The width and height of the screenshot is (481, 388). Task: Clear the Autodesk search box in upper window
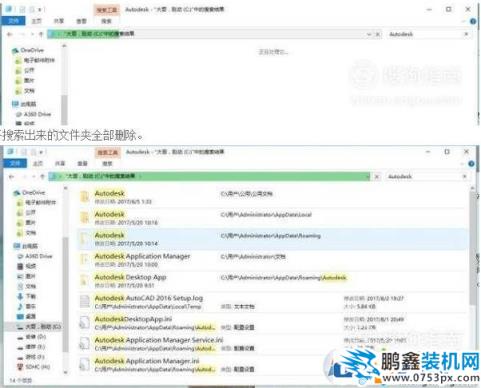coord(466,34)
